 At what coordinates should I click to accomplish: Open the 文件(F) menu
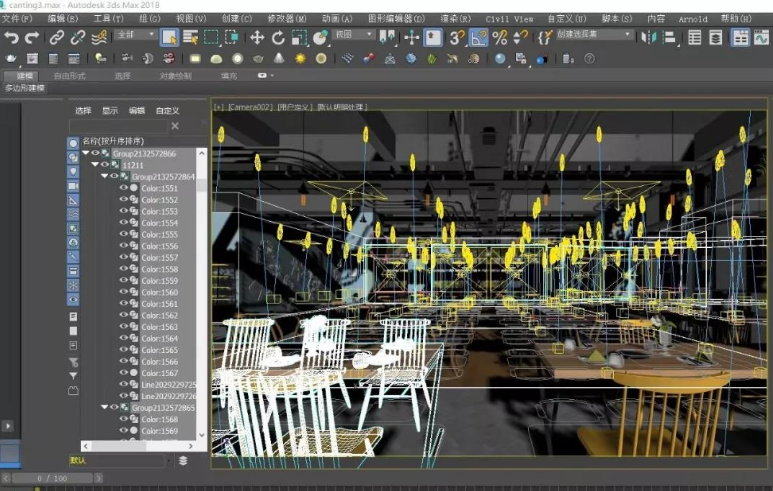[17, 19]
